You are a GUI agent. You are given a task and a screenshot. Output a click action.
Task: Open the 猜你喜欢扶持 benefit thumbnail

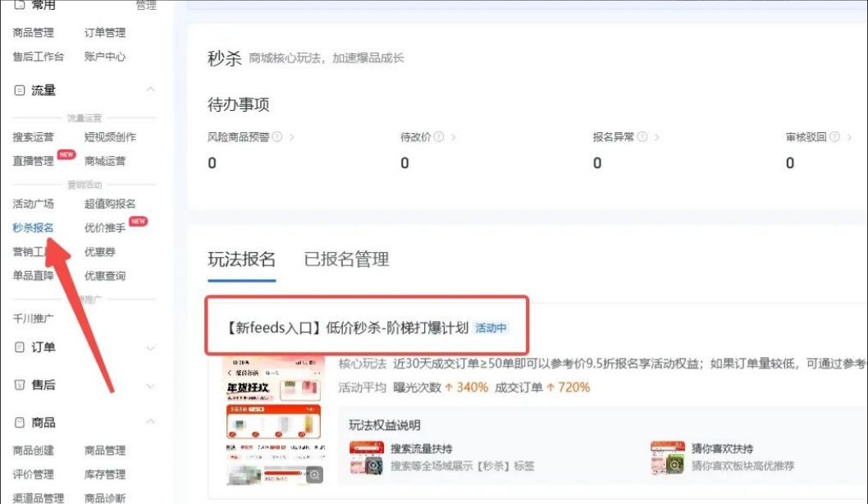[668, 458]
